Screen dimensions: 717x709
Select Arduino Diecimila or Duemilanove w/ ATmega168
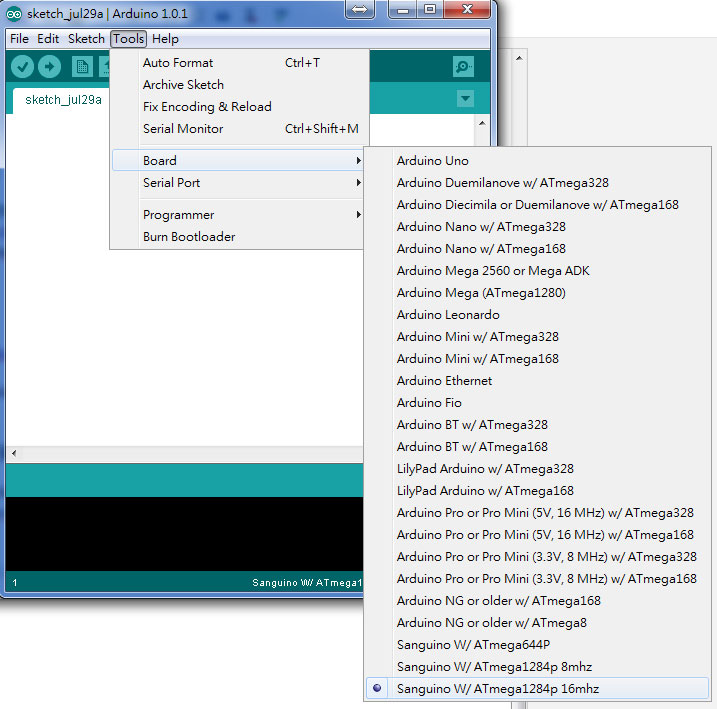click(x=537, y=204)
